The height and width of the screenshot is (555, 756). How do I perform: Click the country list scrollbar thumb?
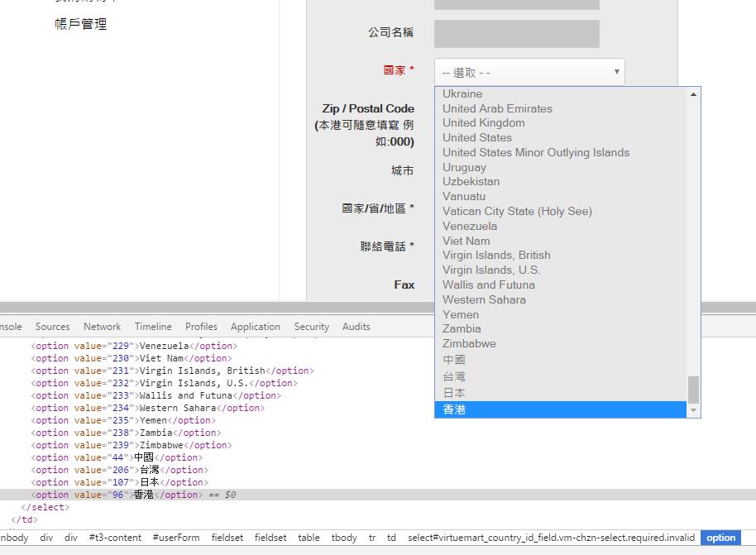tap(693, 390)
